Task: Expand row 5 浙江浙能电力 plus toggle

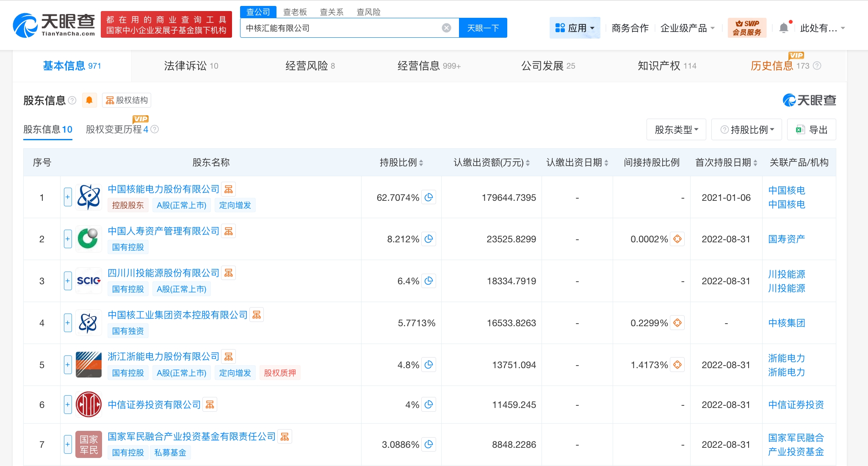Action: coord(68,365)
